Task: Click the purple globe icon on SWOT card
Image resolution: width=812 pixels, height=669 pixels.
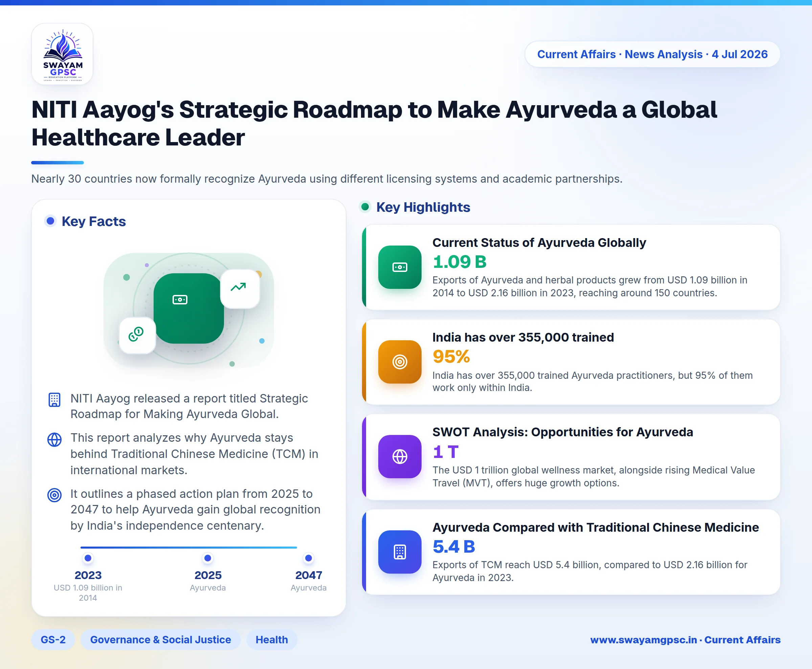Action: (400, 456)
